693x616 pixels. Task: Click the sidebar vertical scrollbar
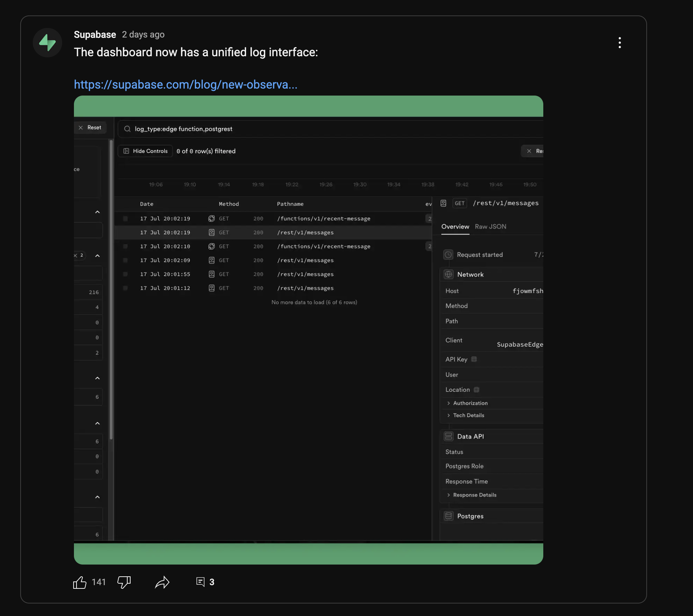point(111,290)
